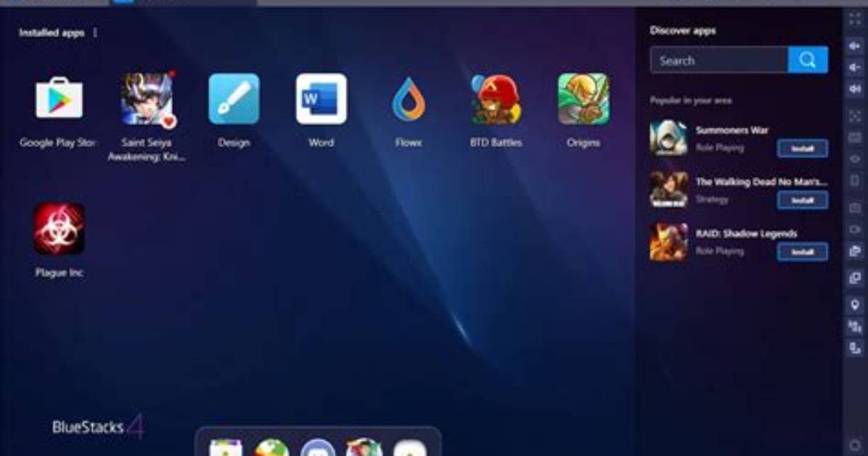868x456 pixels.
Task: Take a screenshot with the camera icon
Action: click(x=855, y=208)
